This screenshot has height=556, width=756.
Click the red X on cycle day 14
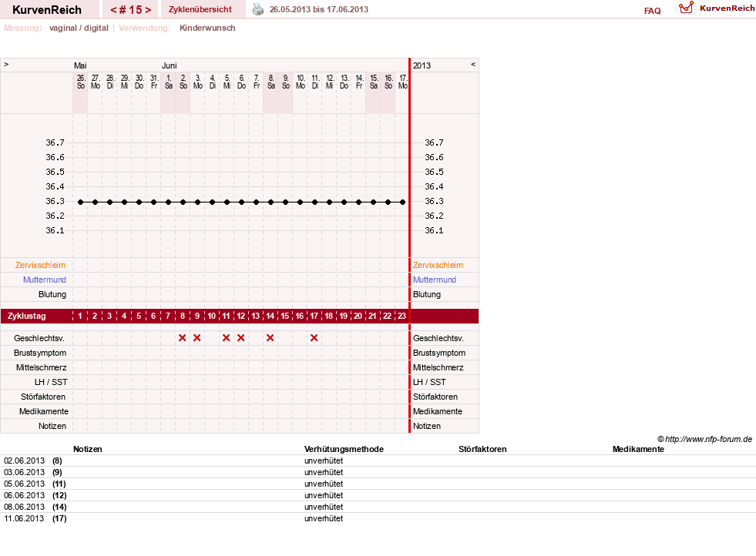pos(270,338)
